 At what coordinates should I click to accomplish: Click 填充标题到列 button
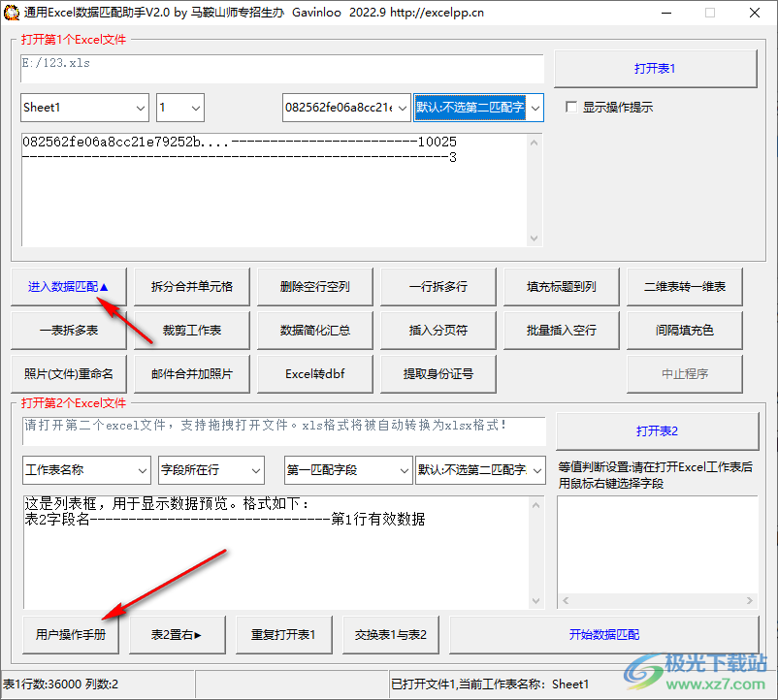click(561, 287)
